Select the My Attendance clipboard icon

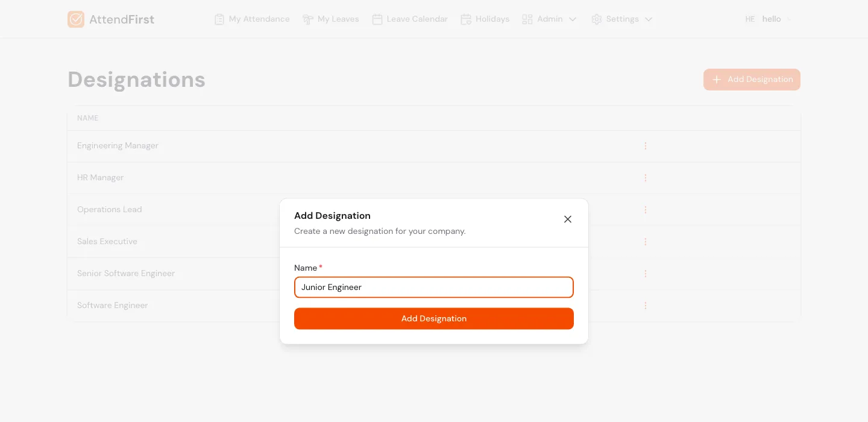(219, 19)
